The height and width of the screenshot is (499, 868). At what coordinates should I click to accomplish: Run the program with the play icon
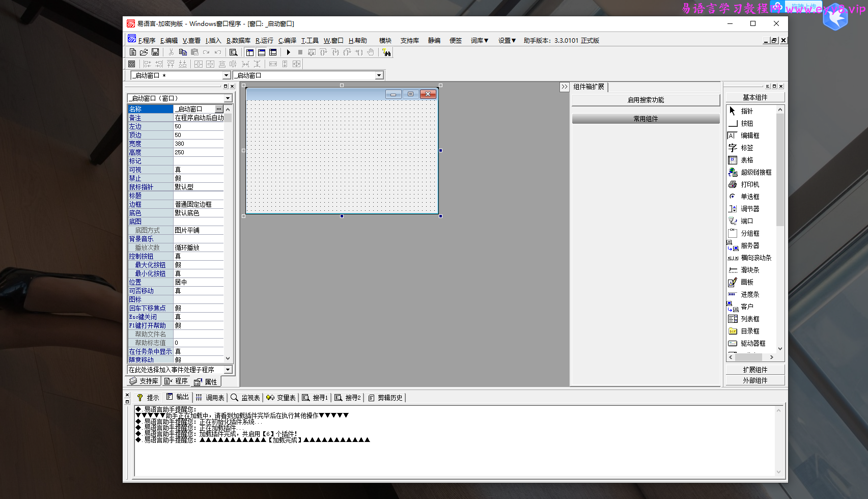[289, 52]
